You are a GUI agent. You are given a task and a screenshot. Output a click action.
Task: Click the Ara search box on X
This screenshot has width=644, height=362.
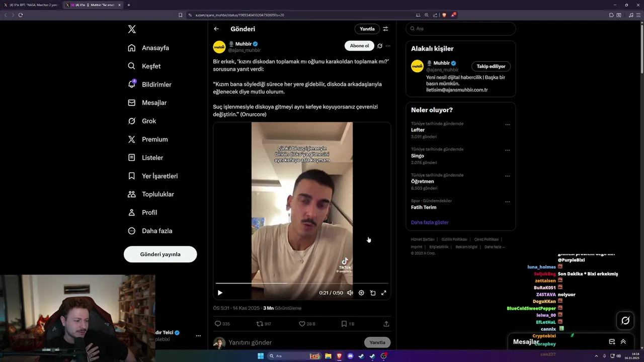460,29
